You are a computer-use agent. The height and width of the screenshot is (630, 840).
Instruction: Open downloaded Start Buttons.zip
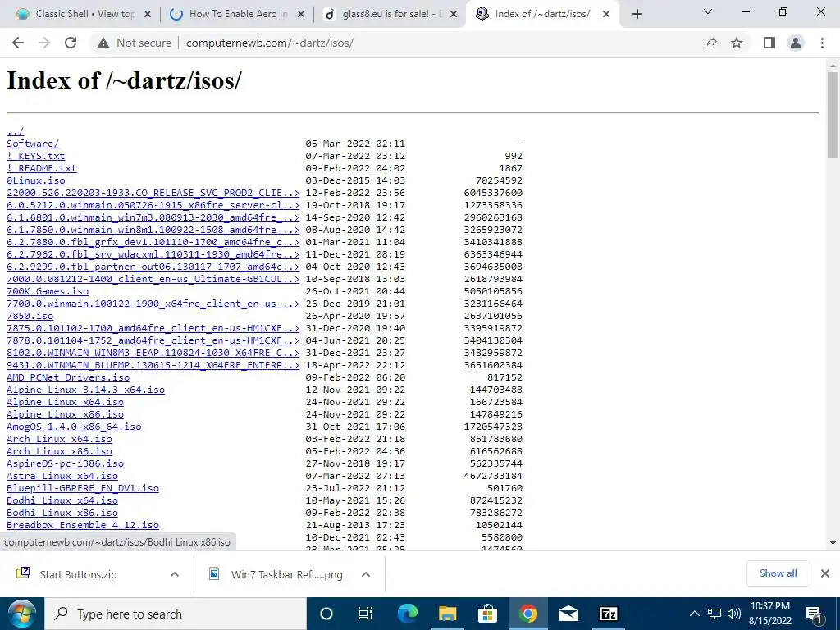78,574
